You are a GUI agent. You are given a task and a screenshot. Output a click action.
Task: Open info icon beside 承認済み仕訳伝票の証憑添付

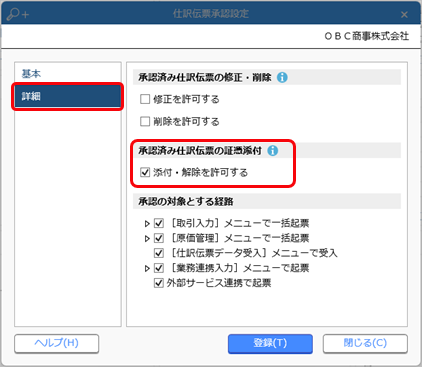[x=273, y=151]
